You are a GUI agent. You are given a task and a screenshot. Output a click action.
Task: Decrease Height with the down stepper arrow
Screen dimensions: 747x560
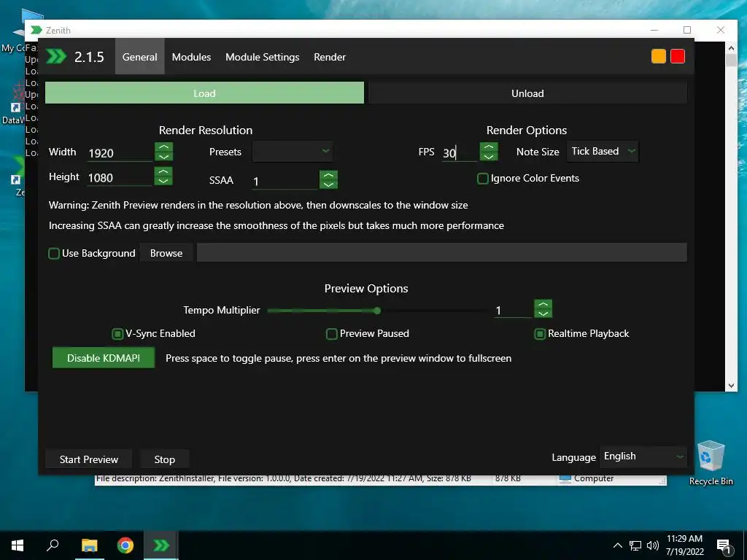[x=163, y=181]
